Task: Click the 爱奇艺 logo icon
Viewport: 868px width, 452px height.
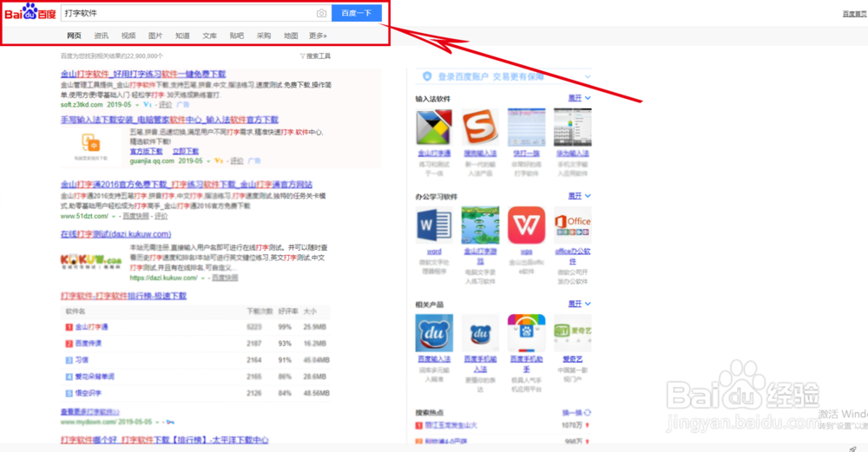Action: tap(572, 333)
